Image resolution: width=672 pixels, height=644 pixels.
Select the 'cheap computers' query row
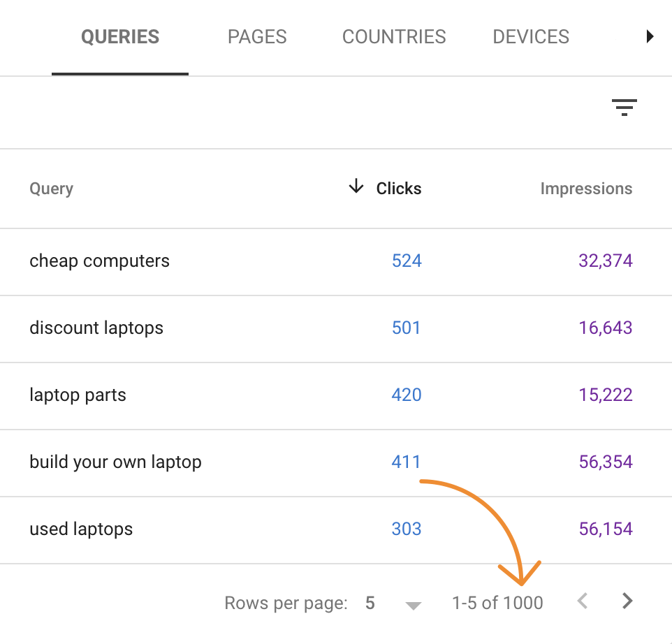point(336,261)
